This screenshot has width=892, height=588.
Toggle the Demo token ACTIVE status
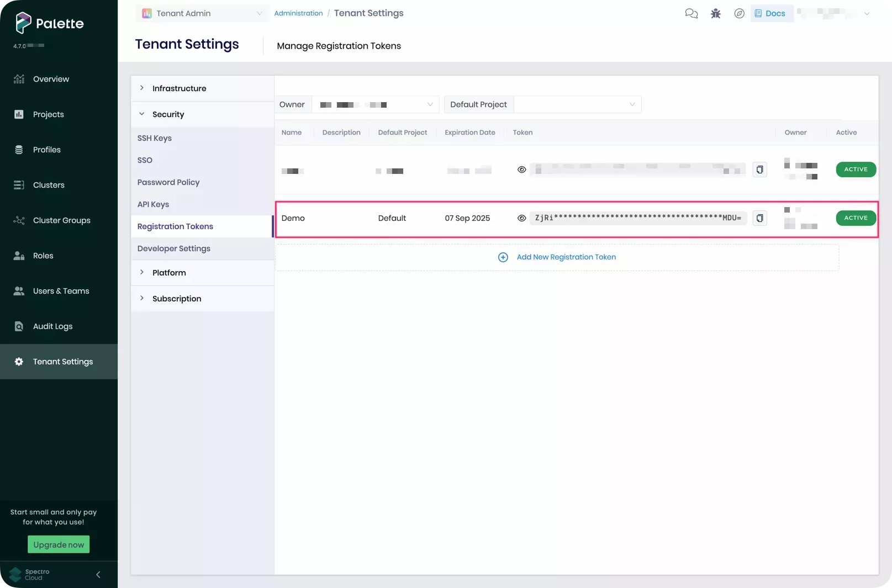pyautogui.click(x=856, y=218)
